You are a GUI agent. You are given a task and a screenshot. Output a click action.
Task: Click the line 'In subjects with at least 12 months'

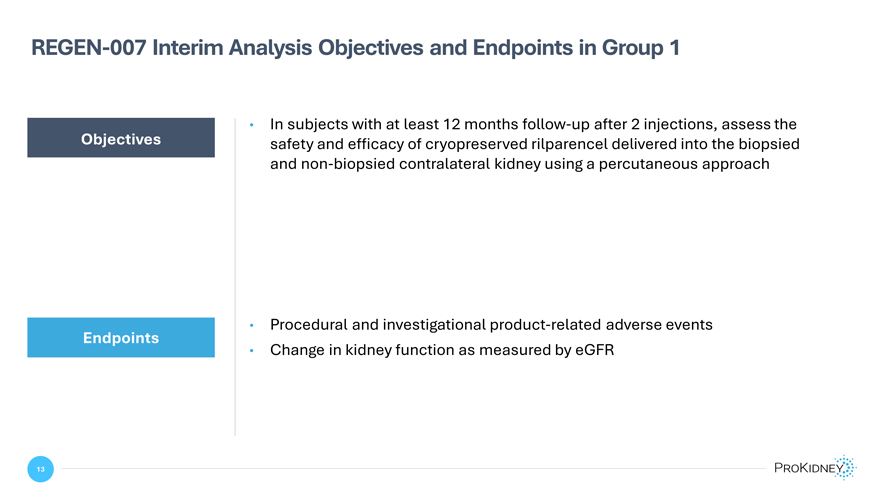[x=533, y=124]
